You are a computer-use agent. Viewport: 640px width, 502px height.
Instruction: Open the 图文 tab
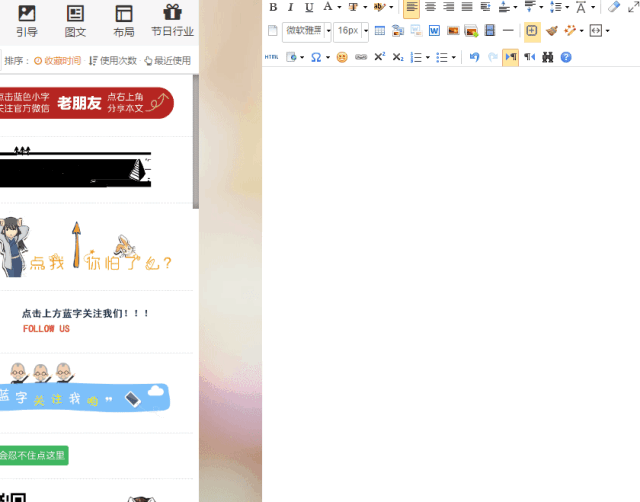click(x=75, y=21)
